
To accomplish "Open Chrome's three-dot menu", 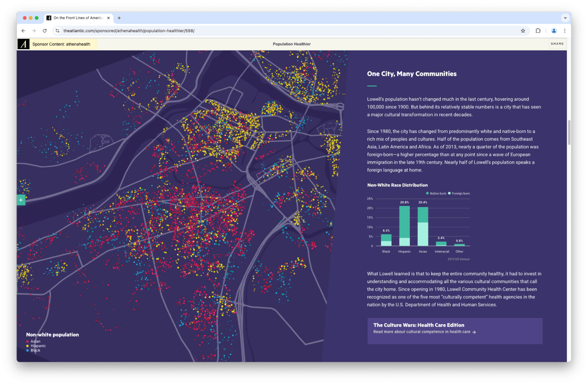I will point(564,31).
